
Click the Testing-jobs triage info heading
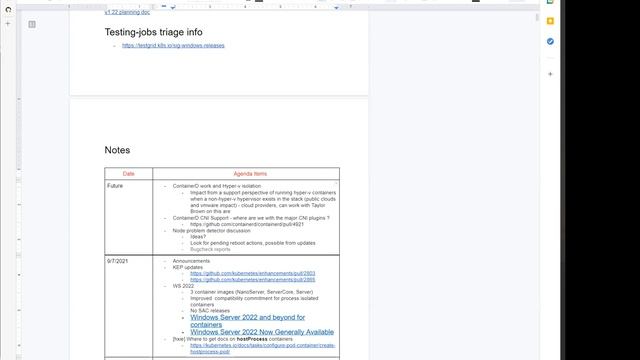point(153,32)
